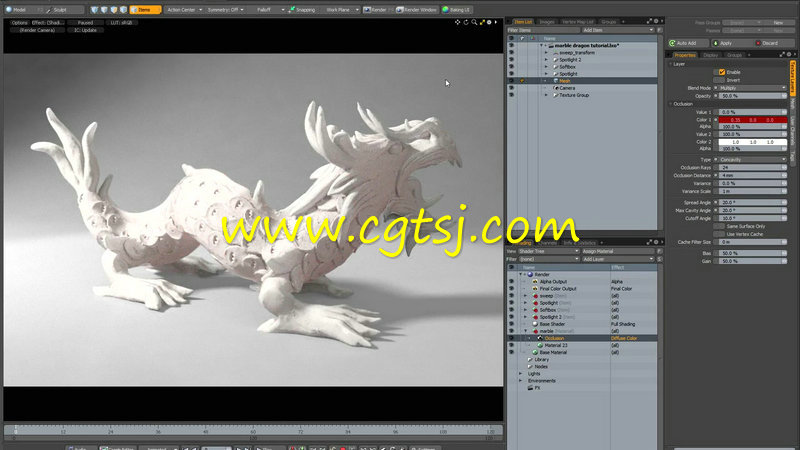Activate the Items selection mode button

click(x=145, y=10)
